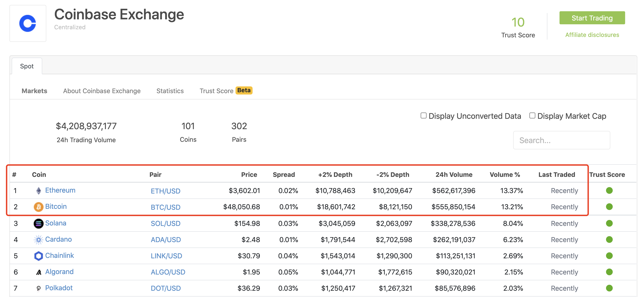
Task: Open the Statistics tab
Action: (x=170, y=91)
